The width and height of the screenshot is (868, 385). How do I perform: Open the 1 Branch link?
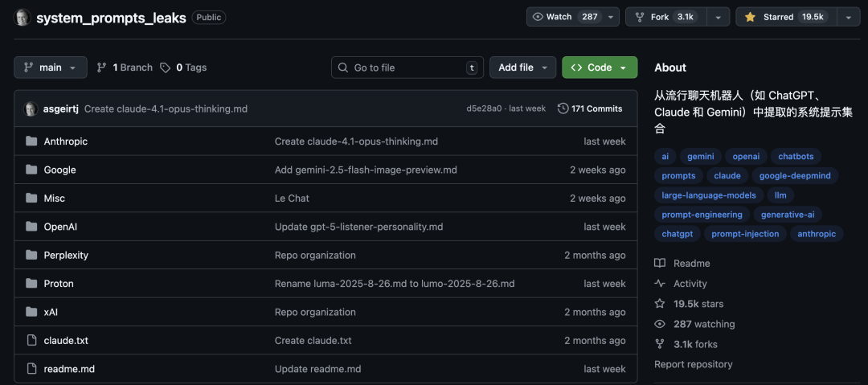coord(125,68)
